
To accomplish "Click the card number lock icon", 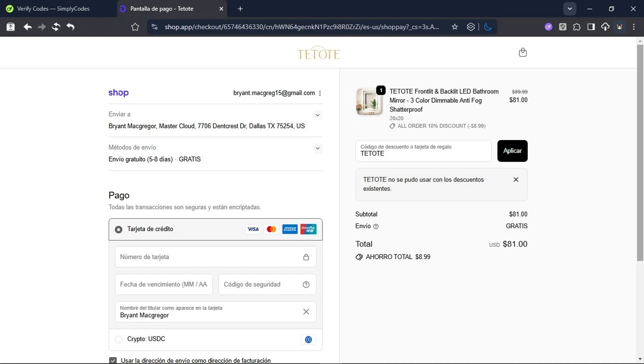I will [306, 257].
